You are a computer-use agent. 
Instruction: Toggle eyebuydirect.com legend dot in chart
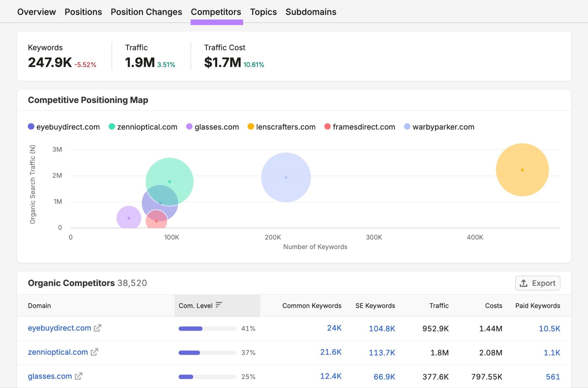pos(31,126)
